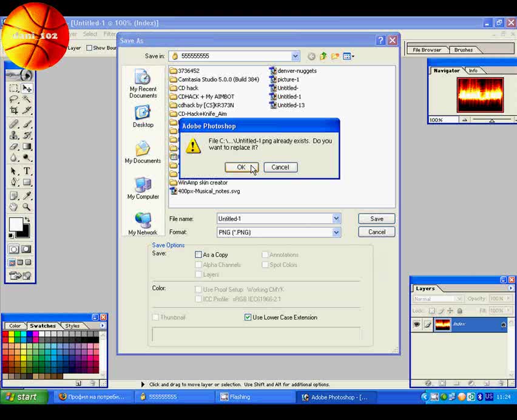
Task: Open the Layers panel flyout menu
Action: tap(510, 288)
